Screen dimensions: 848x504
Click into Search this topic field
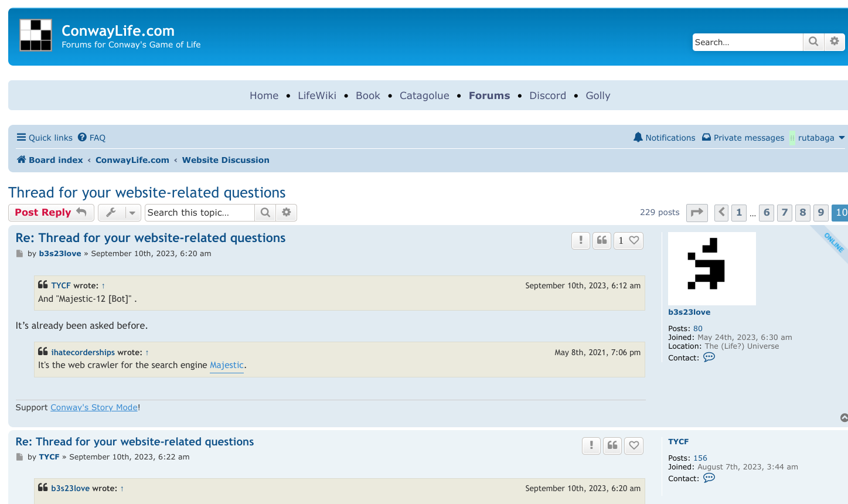coord(200,213)
